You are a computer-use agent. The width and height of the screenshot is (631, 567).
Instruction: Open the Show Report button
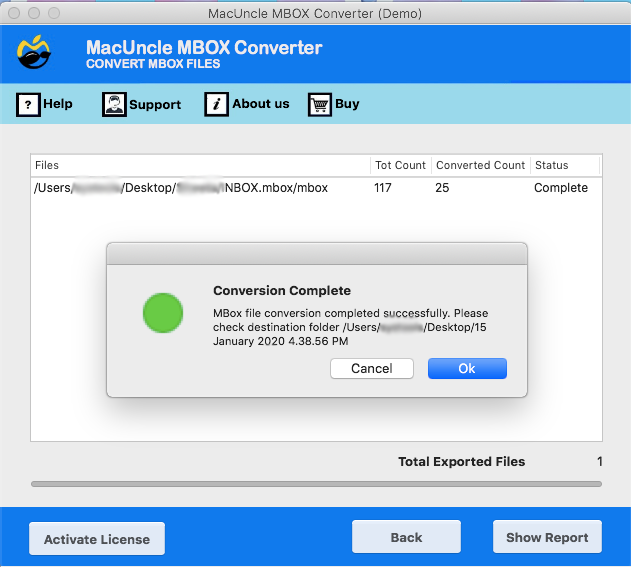547,537
